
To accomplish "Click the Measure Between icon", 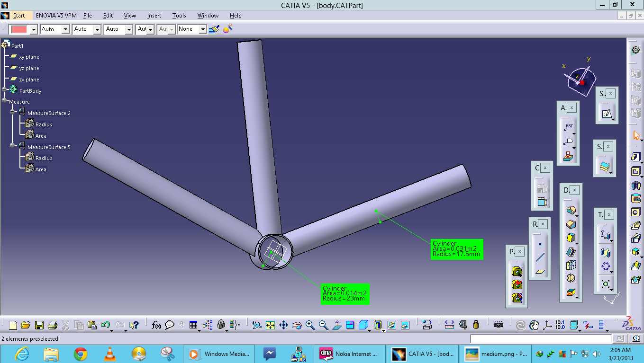I will click(x=450, y=325).
